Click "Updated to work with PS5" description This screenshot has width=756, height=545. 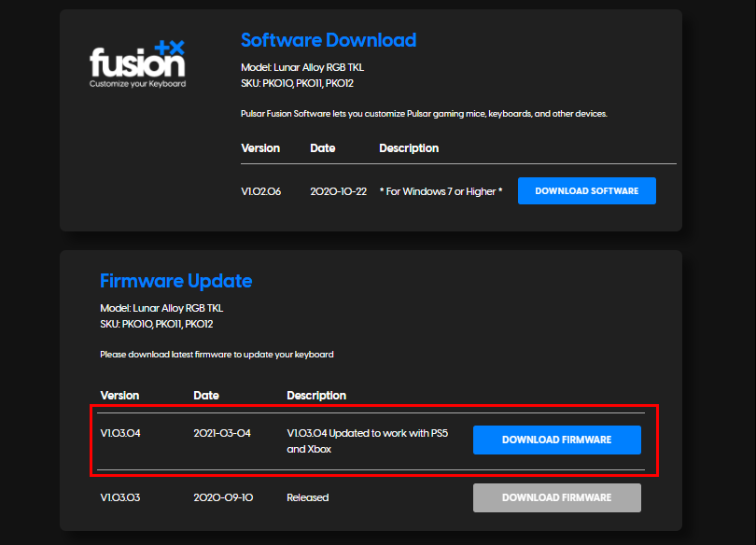click(368, 440)
